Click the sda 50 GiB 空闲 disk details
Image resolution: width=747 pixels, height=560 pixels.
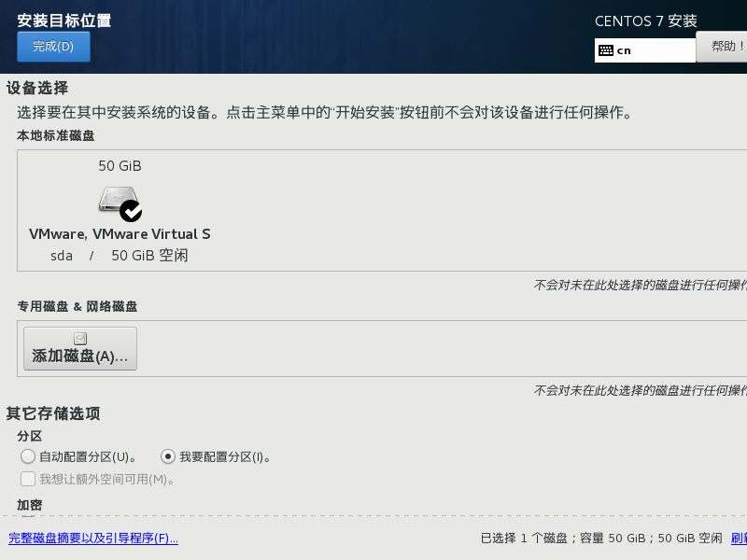(120, 255)
